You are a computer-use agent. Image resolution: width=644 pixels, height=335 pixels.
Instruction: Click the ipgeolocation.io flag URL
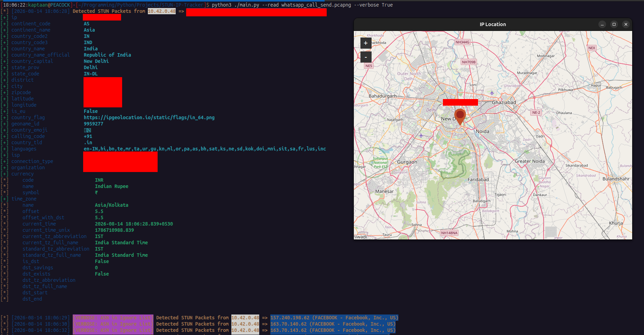[149, 117]
